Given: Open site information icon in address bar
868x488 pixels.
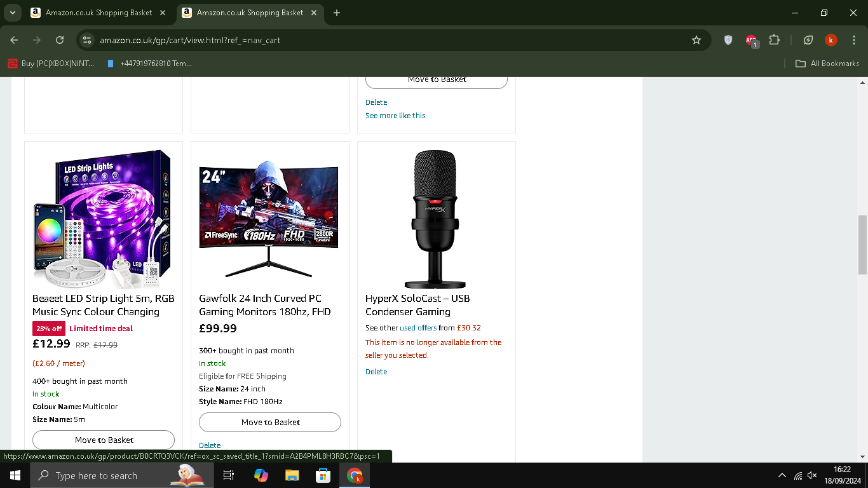Looking at the screenshot, I should 88,40.
